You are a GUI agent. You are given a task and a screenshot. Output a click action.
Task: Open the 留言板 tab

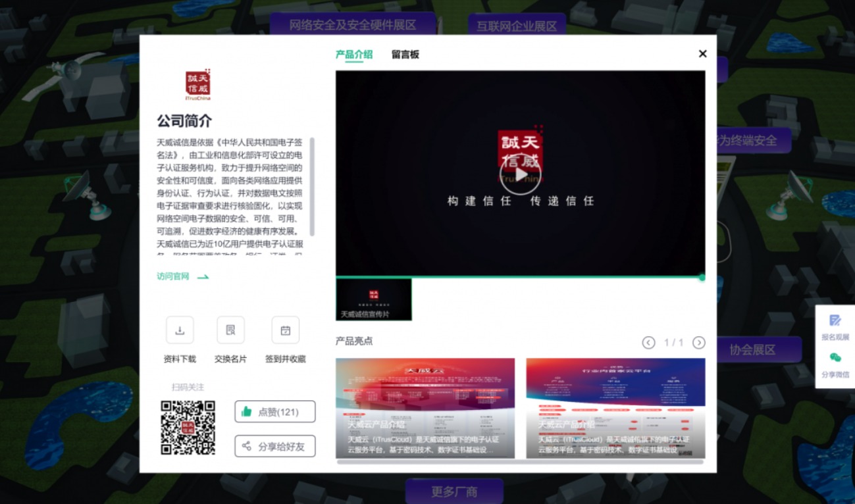pos(405,55)
